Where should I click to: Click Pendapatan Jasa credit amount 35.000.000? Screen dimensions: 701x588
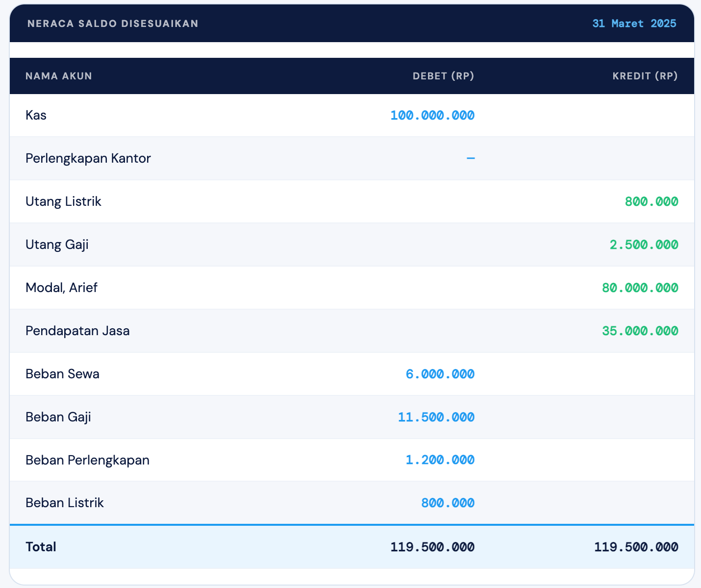click(640, 331)
